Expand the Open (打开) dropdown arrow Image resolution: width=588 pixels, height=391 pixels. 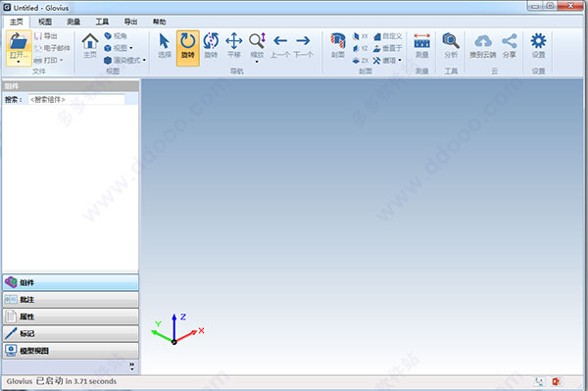coord(19,62)
